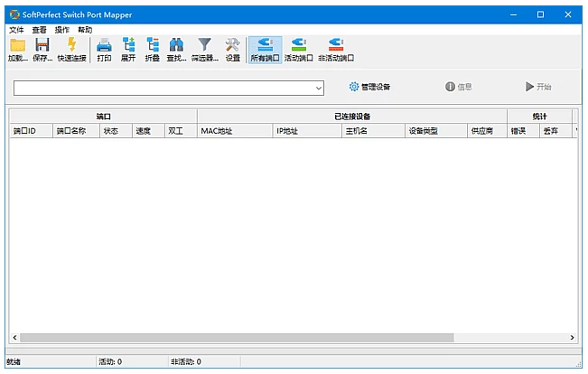This screenshot has height=374, width=588.
Task: Open the 筛选器 funnel filter
Action: pos(205,45)
